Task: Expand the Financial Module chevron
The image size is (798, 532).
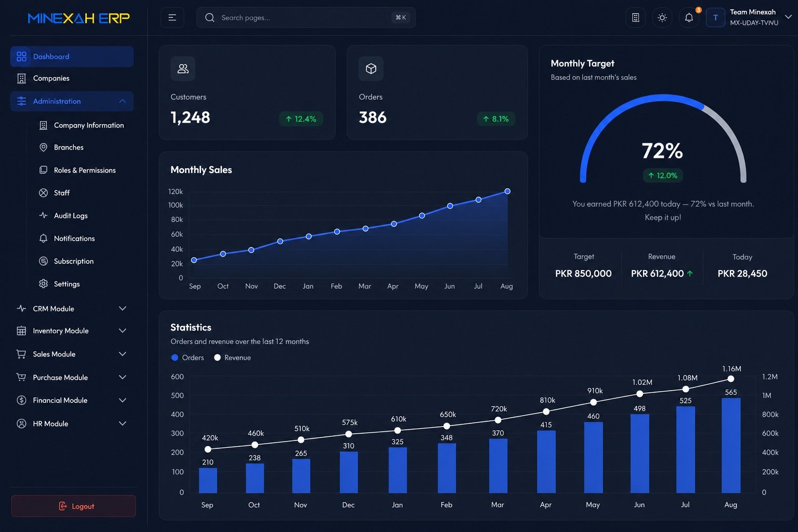Action: point(123,400)
